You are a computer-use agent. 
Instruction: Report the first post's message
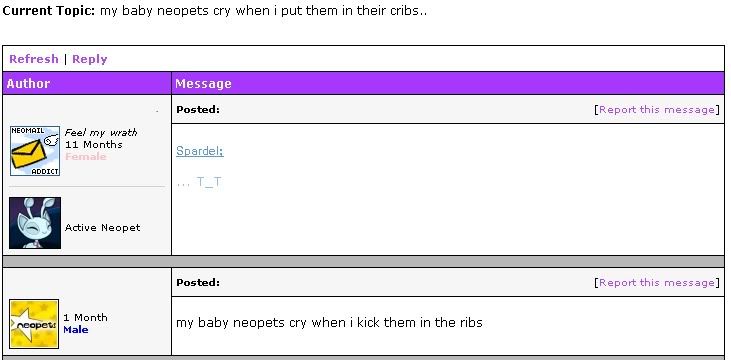coord(656,110)
